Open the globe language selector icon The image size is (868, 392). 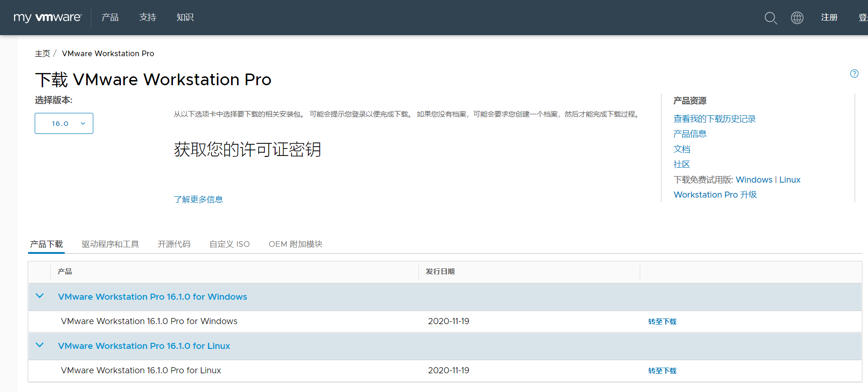coord(797,18)
